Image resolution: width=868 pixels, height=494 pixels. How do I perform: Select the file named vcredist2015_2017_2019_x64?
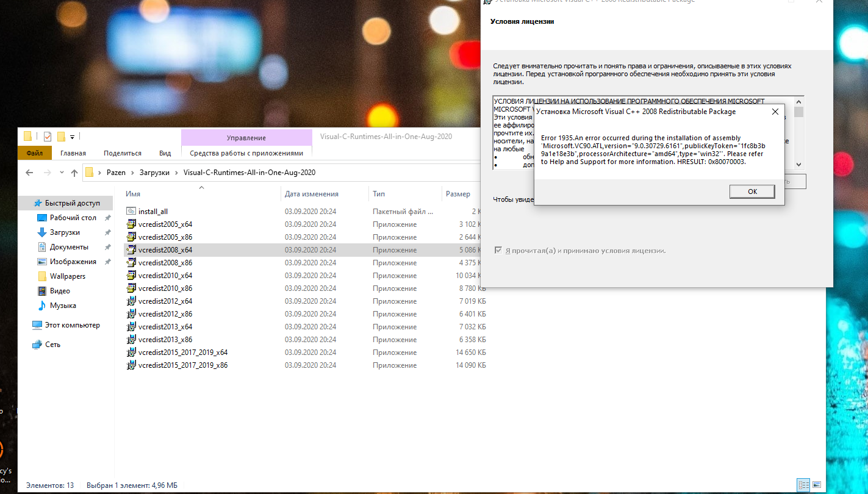[183, 353]
